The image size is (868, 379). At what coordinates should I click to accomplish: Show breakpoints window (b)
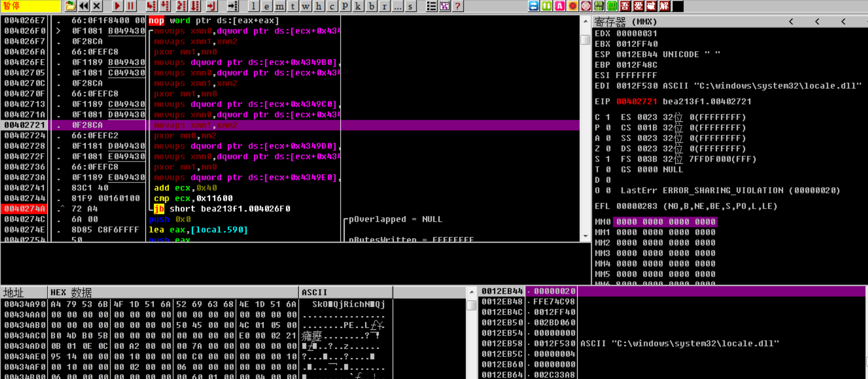click(x=371, y=6)
